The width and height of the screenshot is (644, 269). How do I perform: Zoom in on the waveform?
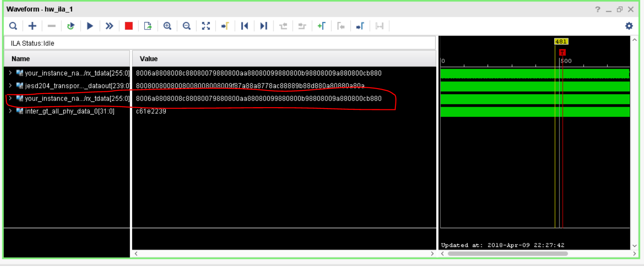click(168, 26)
